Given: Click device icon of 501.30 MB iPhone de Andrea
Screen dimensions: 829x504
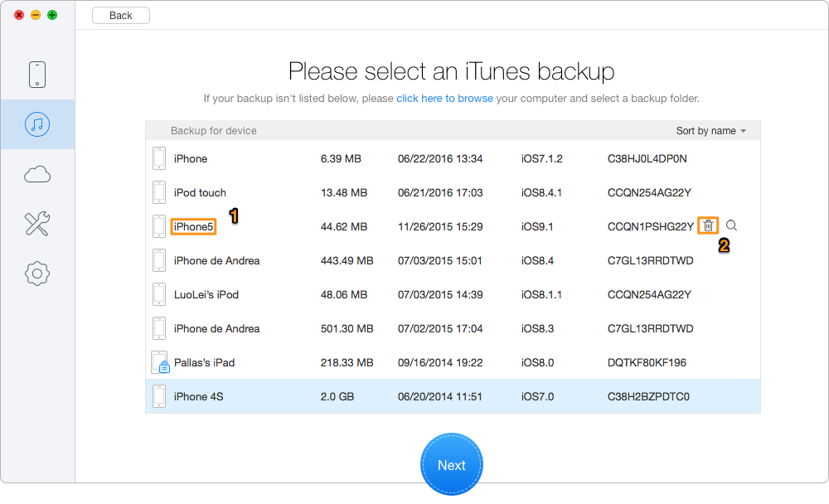Looking at the screenshot, I should click(x=159, y=328).
